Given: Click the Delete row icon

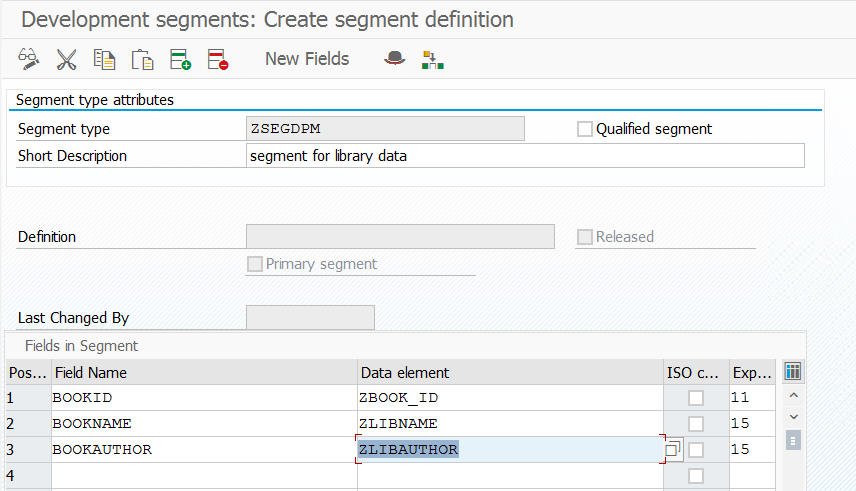Looking at the screenshot, I should pyautogui.click(x=217, y=60).
